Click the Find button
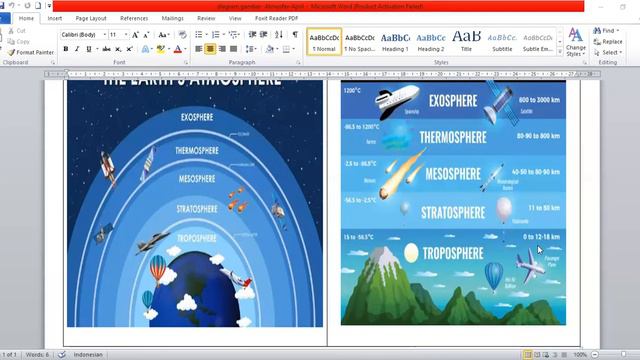This screenshot has width=640, height=360. point(606,31)
